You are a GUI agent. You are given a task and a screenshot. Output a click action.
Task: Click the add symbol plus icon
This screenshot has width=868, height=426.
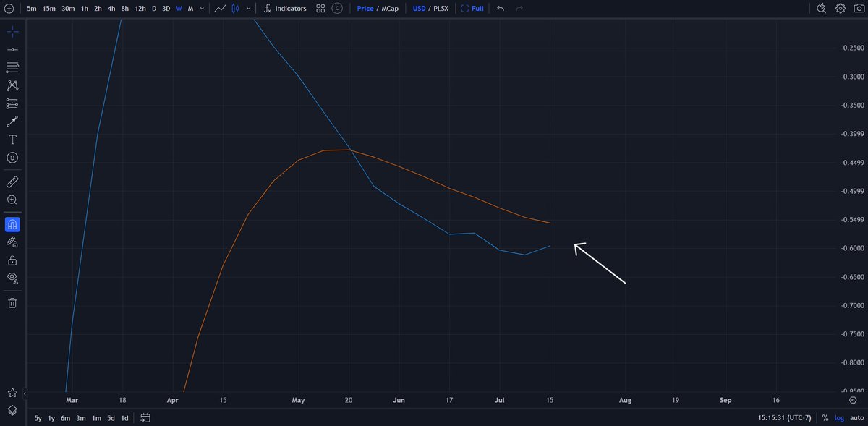coord(9,9)
